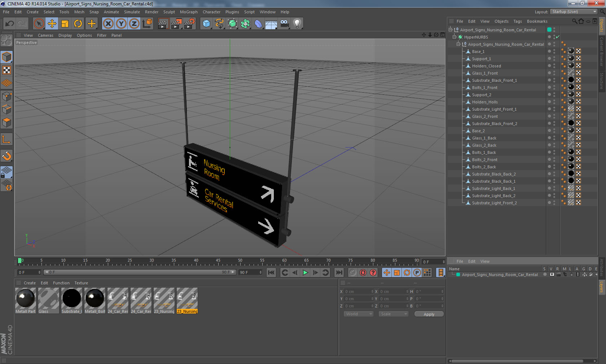Select the 23_Nursing highlighted material
The width and height of the screenshot is (606, 364).
(187, 301)
